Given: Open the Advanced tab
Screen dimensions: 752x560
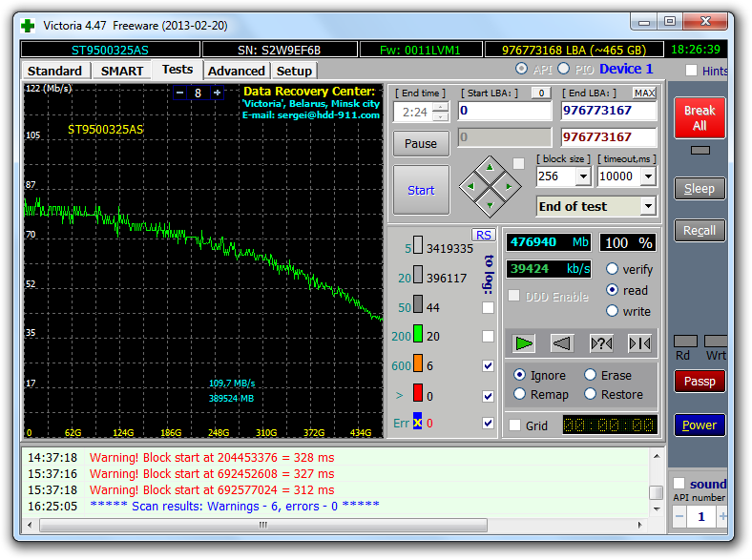Looking at the screenshot, I should tap(236, 71).
